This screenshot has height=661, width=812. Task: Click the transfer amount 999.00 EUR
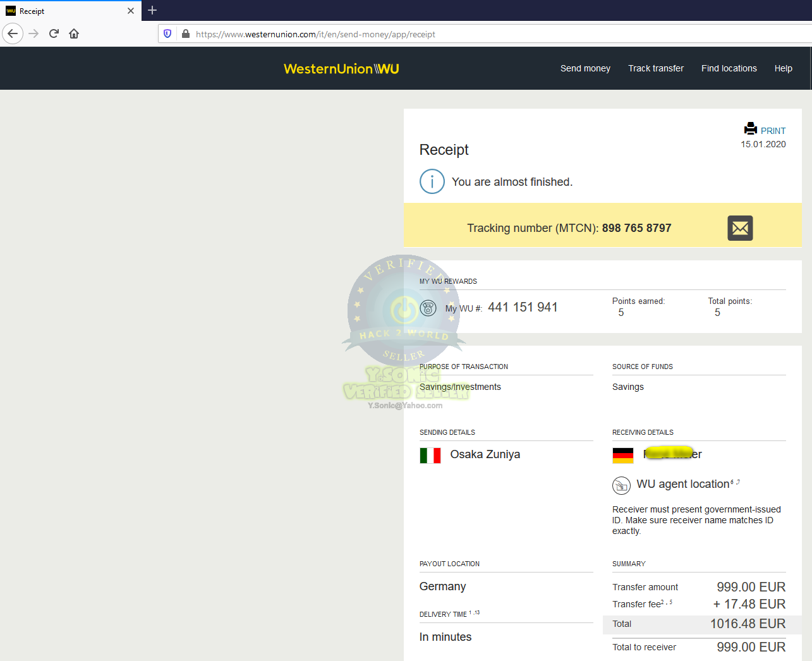coord(751,587)
